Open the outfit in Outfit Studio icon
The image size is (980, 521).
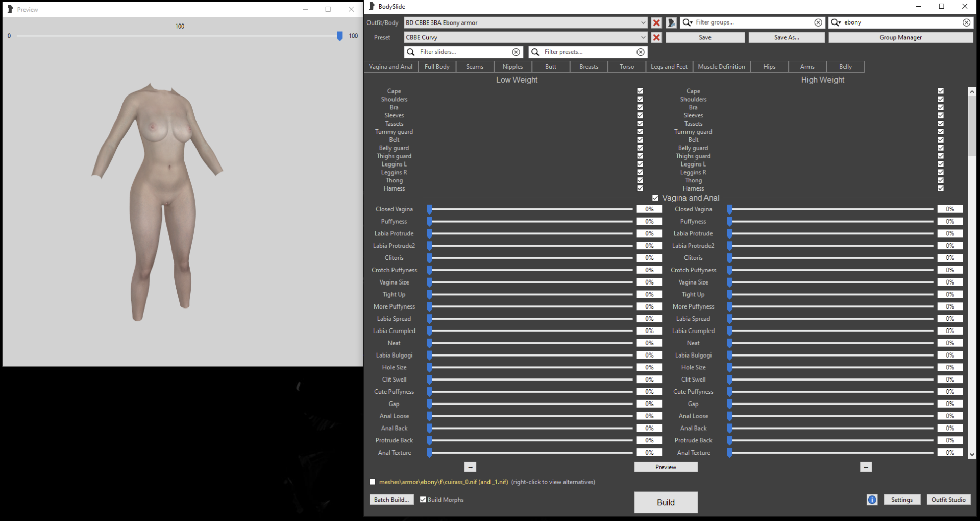coord(671,22)
